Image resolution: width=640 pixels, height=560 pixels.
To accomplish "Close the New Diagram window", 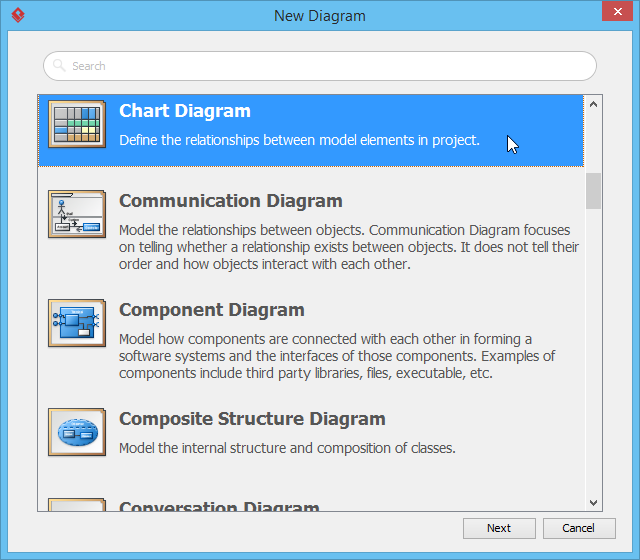I will [x=618, y=11].
